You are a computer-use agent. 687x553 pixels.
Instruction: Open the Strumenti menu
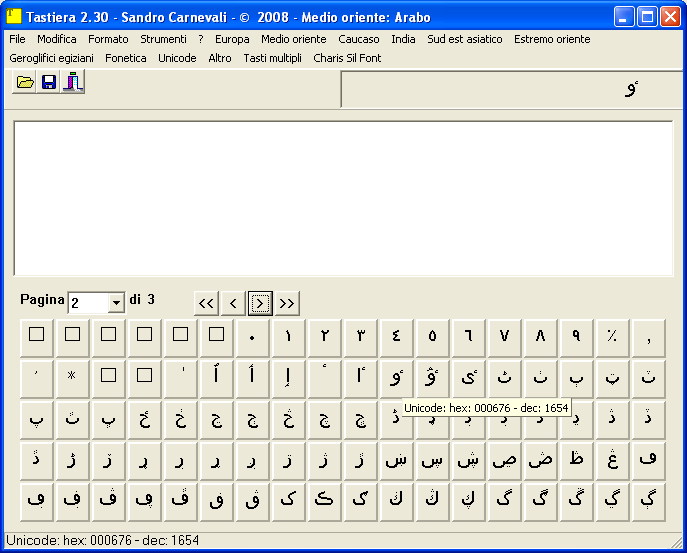(163, 39)
